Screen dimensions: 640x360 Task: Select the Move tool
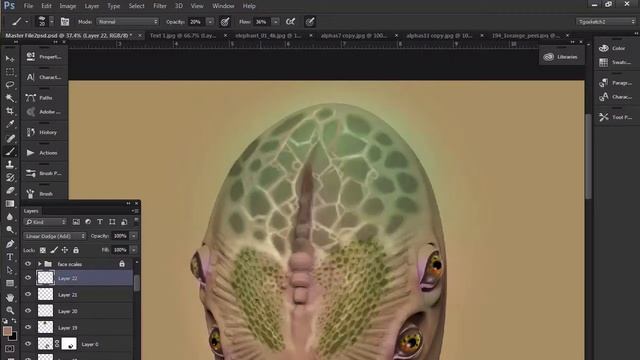[x=10, y=58]
